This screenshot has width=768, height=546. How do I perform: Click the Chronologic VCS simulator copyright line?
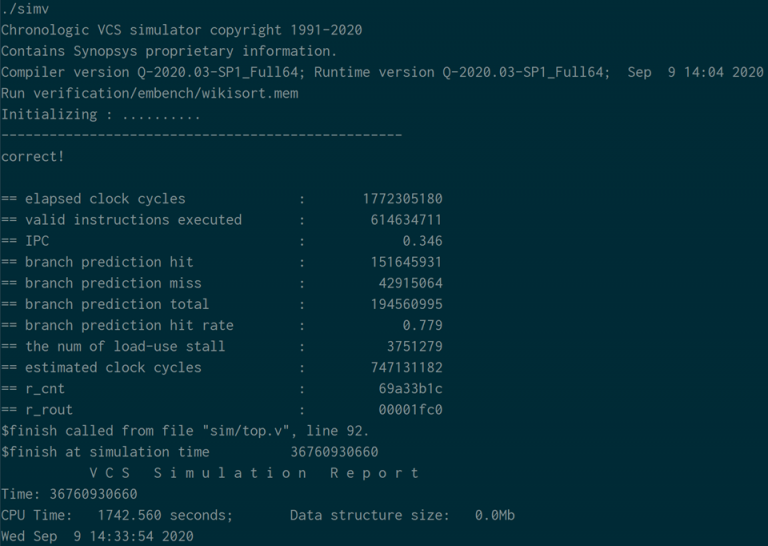pos(181,30)
